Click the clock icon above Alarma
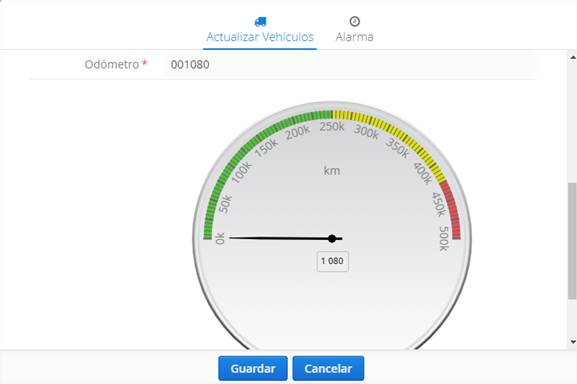This screenshot has height=384, width=577. [x=355, y=21]
